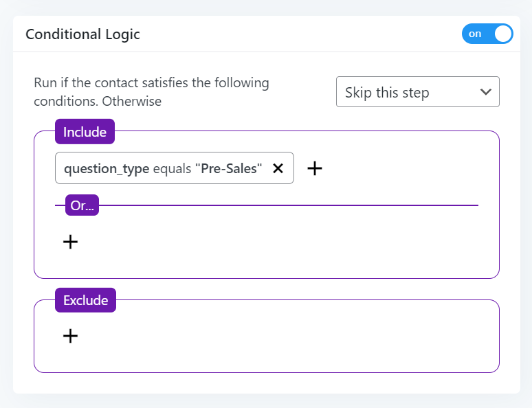Click the purple "Or..." badge
532x408 pixels.
click(x=82, y=205)
